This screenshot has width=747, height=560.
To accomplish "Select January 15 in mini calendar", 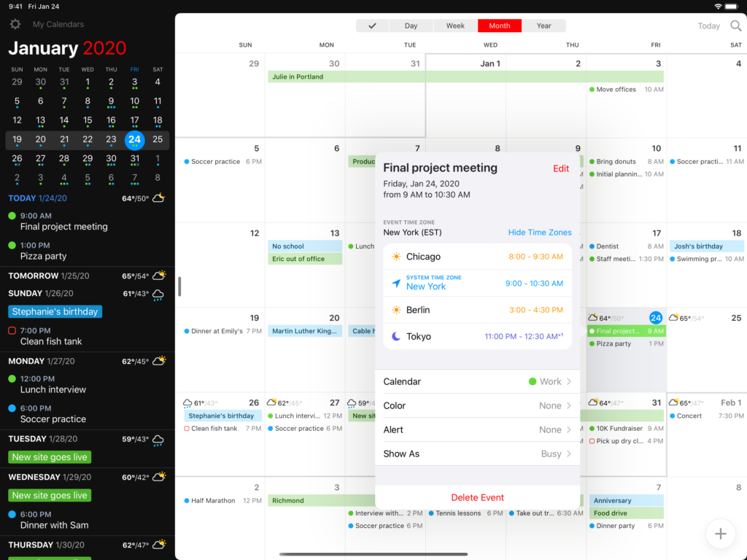I will (x=88, y=120).
